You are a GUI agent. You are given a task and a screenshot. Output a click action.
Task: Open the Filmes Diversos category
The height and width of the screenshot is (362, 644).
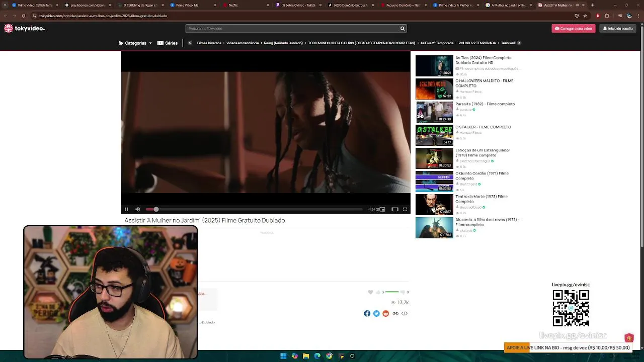[209, 43]
